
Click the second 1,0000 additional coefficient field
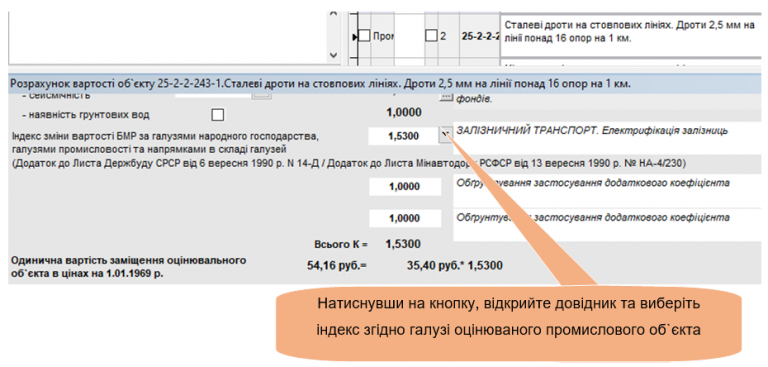click(405, 218)
